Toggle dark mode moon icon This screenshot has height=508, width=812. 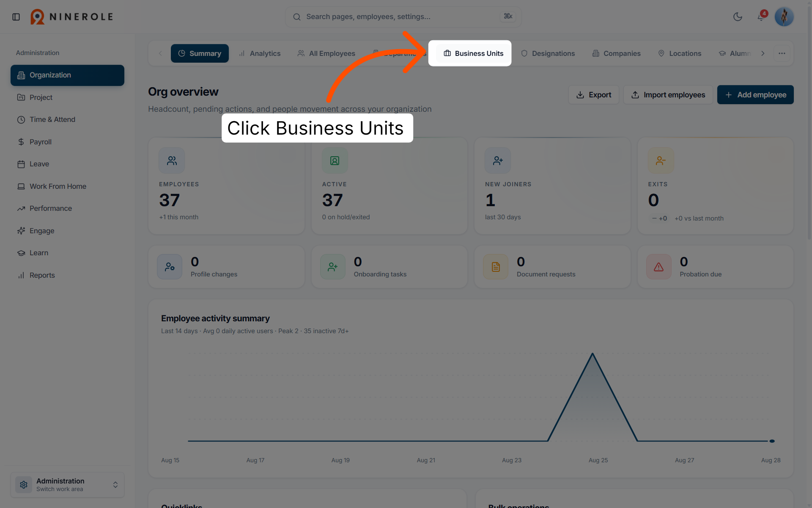tap(738, 17)
